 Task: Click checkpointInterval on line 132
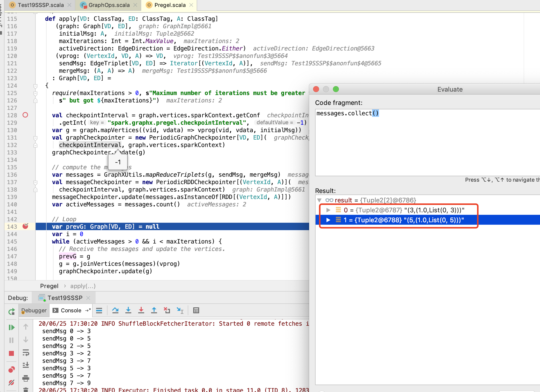coord(90,145)
